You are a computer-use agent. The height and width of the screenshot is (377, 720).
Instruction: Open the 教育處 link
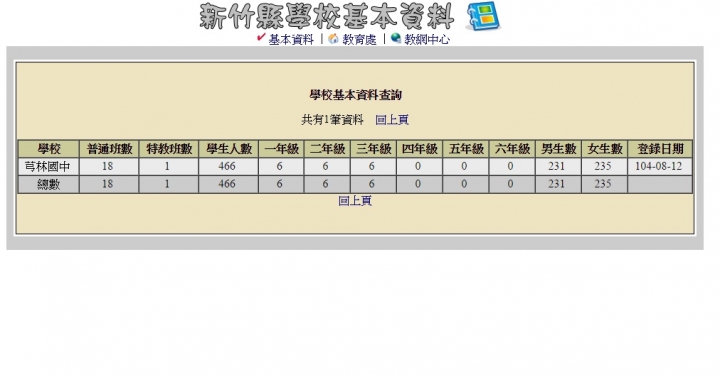coord(359,40)
